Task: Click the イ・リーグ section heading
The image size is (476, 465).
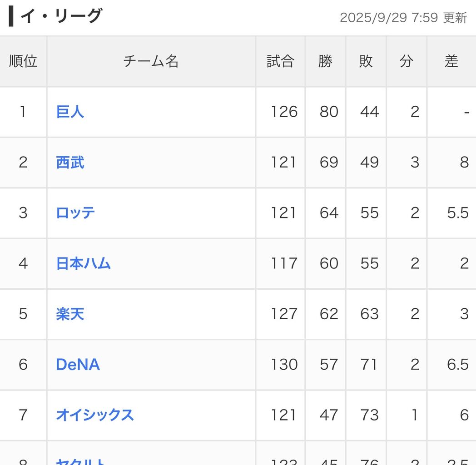Action: pos(61,17)
